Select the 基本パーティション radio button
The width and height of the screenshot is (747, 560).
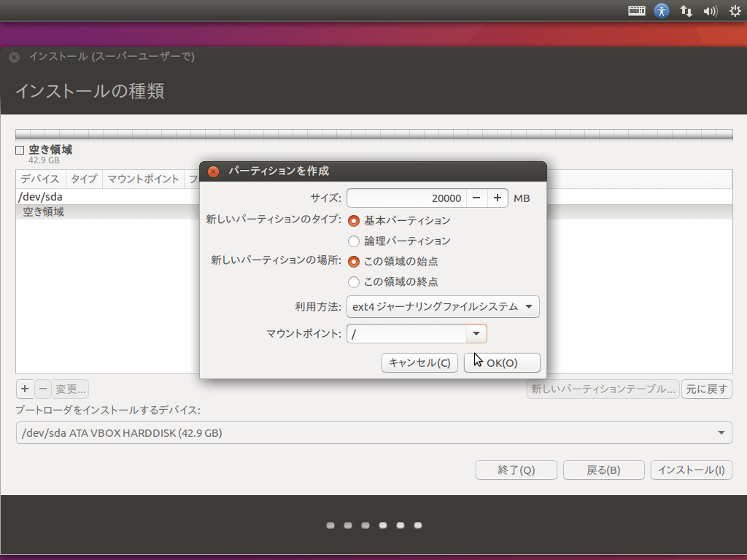coord(354,220)
